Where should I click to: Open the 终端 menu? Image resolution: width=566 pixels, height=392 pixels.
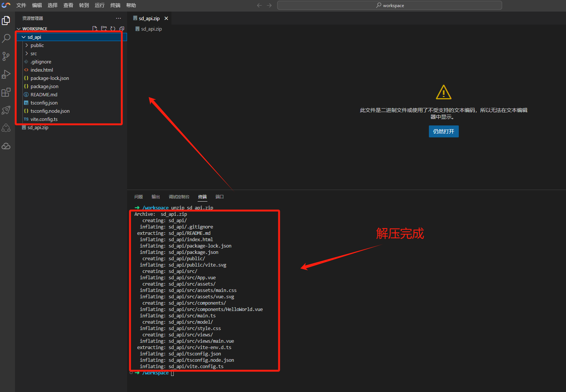[x=115, y=5]
